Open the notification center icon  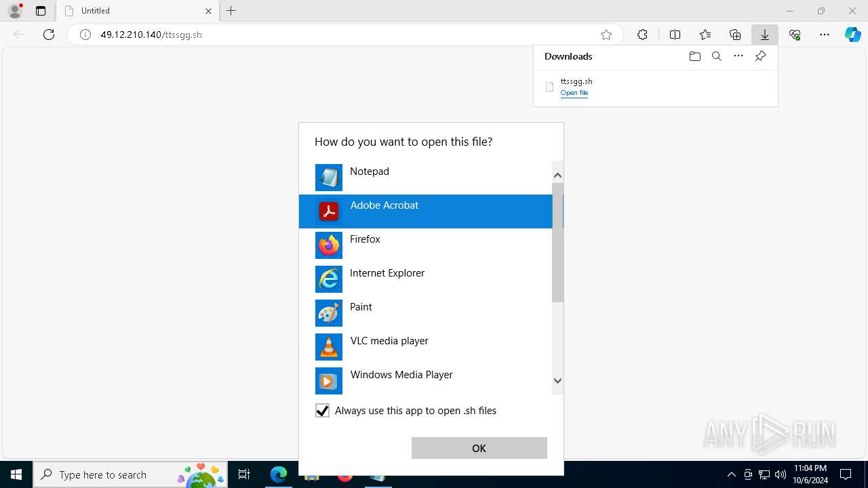(x=846, y=474)
